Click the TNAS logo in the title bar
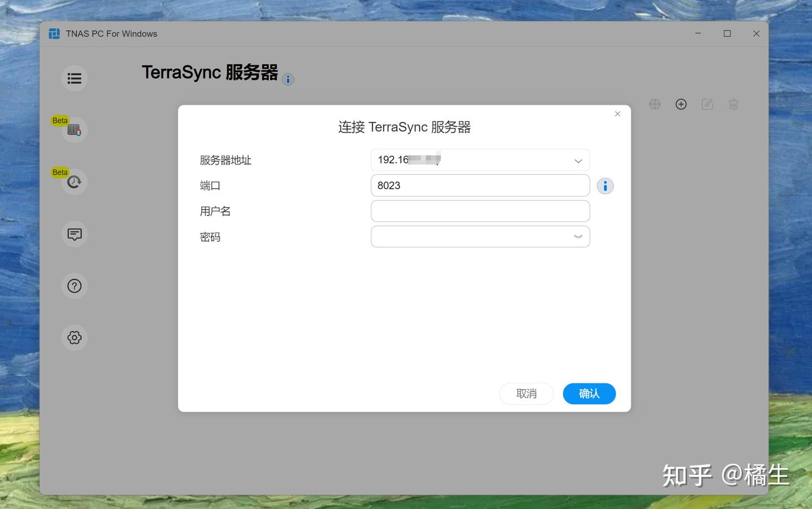Image resolution: width=812 pixels, height=509 pixels. 54,33
